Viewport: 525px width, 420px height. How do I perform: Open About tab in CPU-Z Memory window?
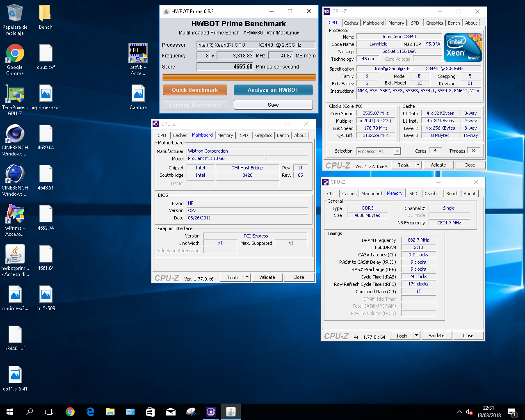click(x=469, y=194)
